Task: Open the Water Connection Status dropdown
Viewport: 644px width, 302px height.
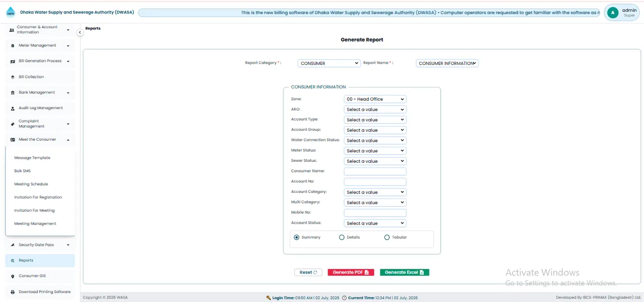Action: click(x=375, y=140)
